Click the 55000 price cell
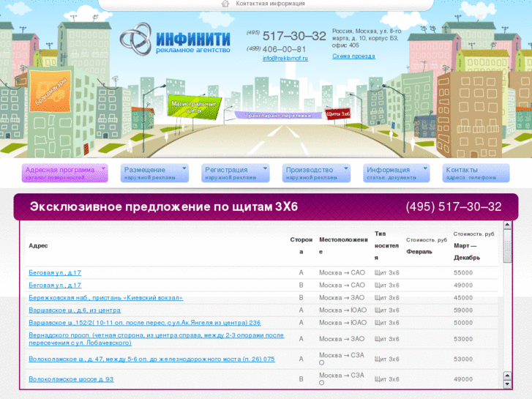 click(x=463, y=272)
